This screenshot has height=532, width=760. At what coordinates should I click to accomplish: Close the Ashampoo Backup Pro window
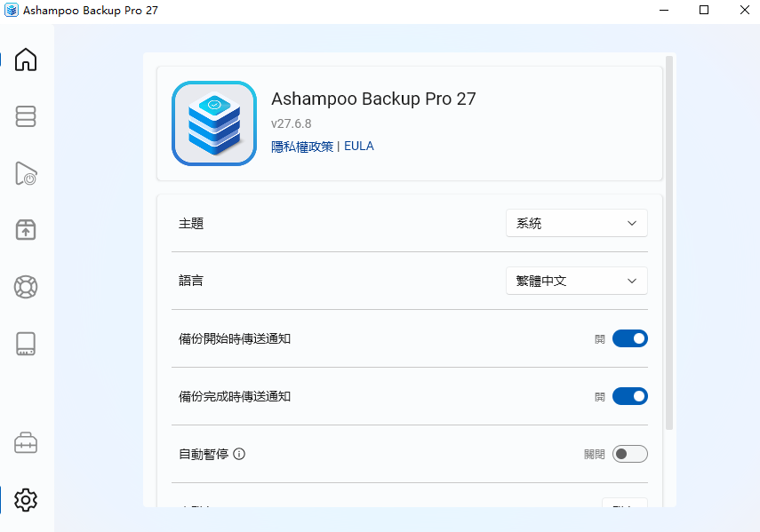pyautogui.click(x=745, y=10)
